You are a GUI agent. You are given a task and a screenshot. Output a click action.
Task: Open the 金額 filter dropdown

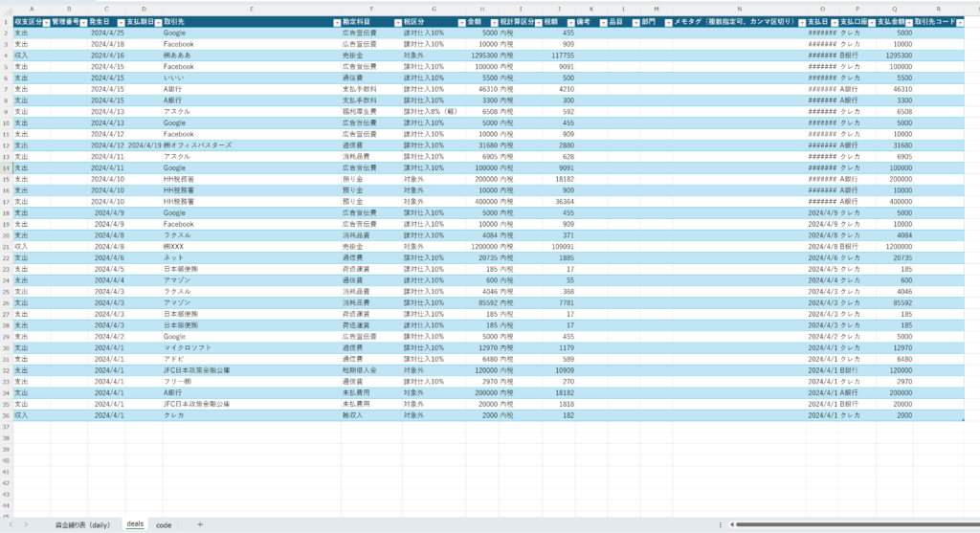pyautogui.click(x=494, y=23)
